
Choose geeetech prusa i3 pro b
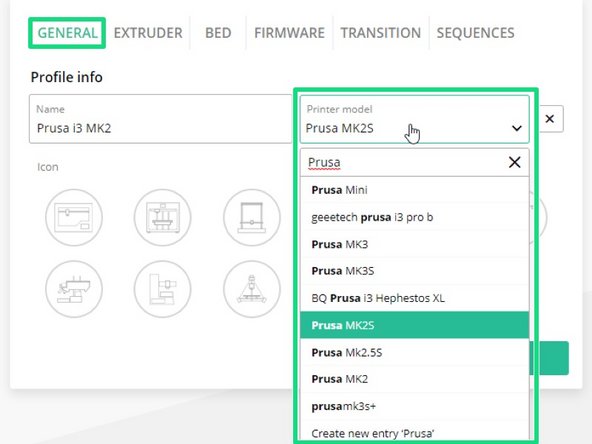click(x=415, y=217)
